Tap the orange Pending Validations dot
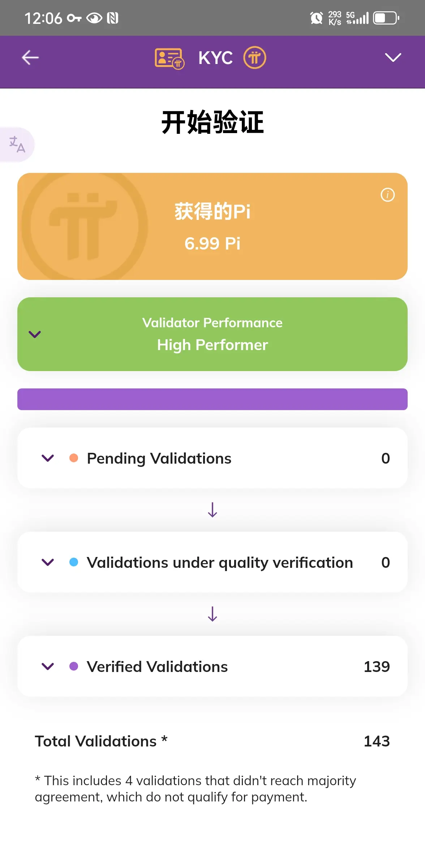This screenshot has width=425, height=868. 74,458
